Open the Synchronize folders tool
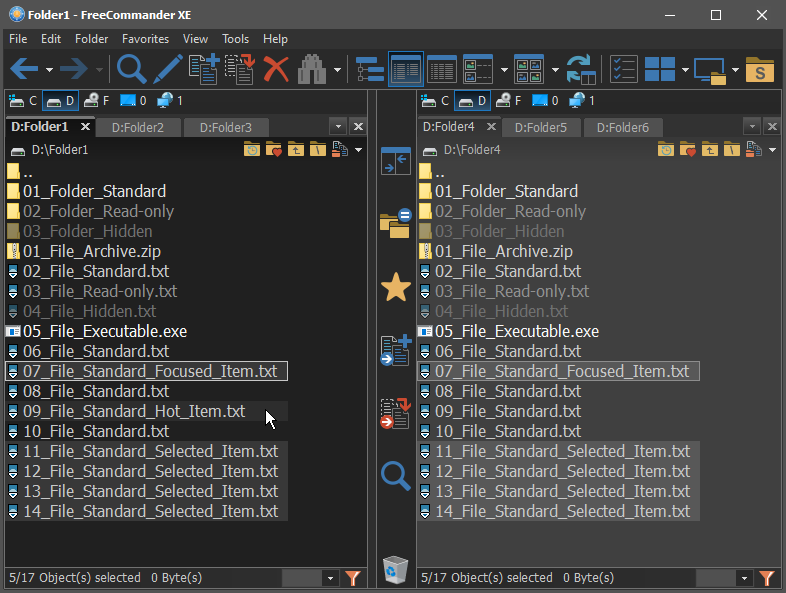 click(x=581, y=69)
